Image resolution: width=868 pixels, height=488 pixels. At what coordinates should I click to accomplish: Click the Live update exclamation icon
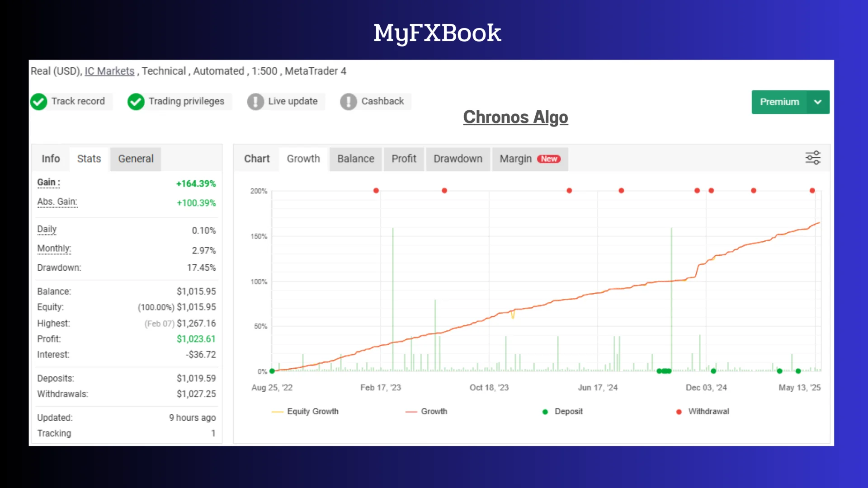click(255, 102)
